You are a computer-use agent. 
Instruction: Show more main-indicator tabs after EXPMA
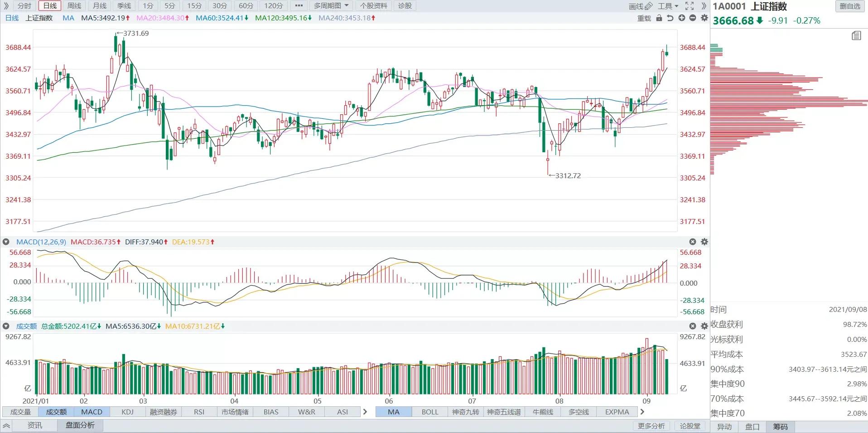pos(642,412)
